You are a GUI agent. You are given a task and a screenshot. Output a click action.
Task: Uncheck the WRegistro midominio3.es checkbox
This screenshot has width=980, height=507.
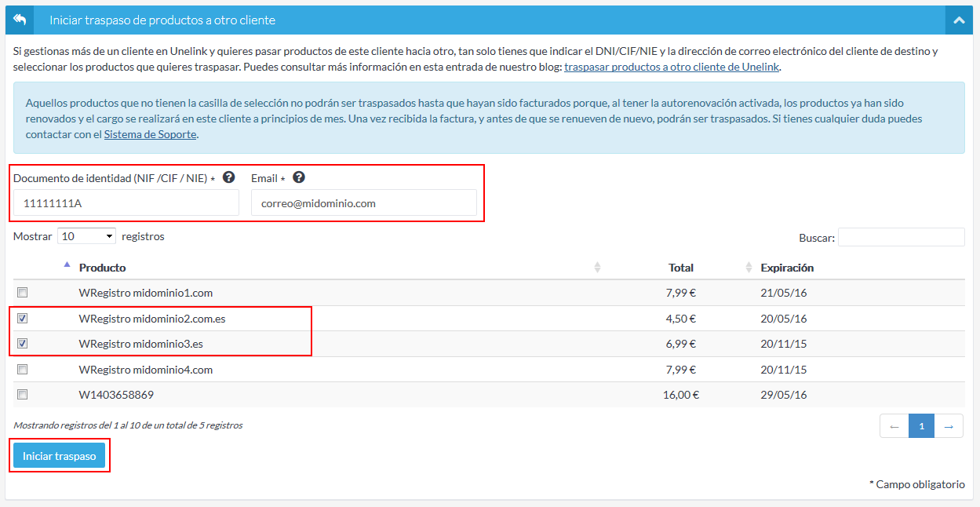[23, 344]
